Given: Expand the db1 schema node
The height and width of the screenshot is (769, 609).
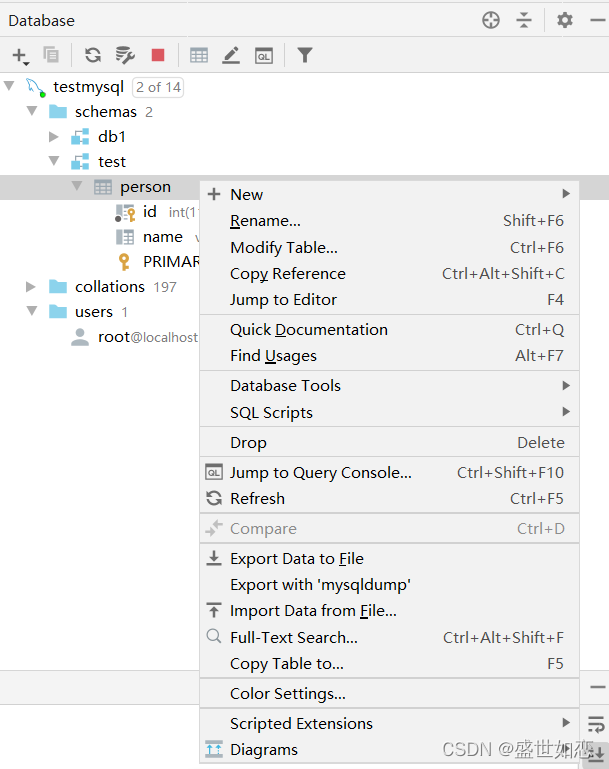Looking at the screenshot, I should (53, 137).
